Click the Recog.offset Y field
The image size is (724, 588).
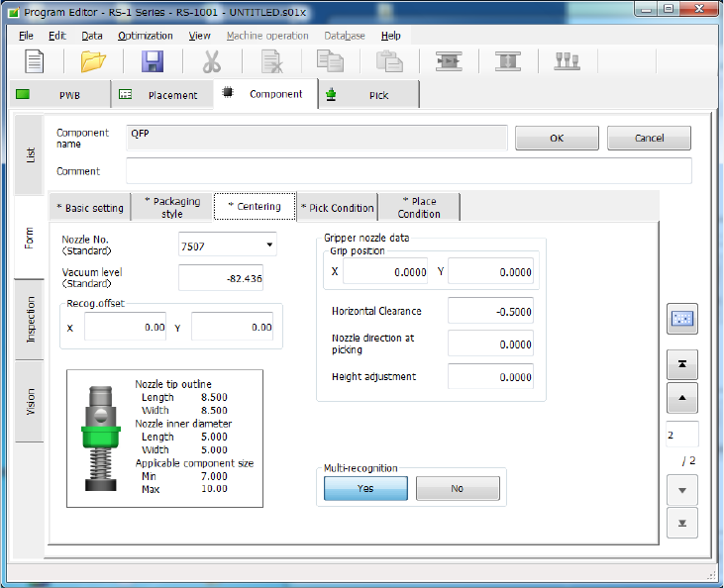[x=232, y=327]
